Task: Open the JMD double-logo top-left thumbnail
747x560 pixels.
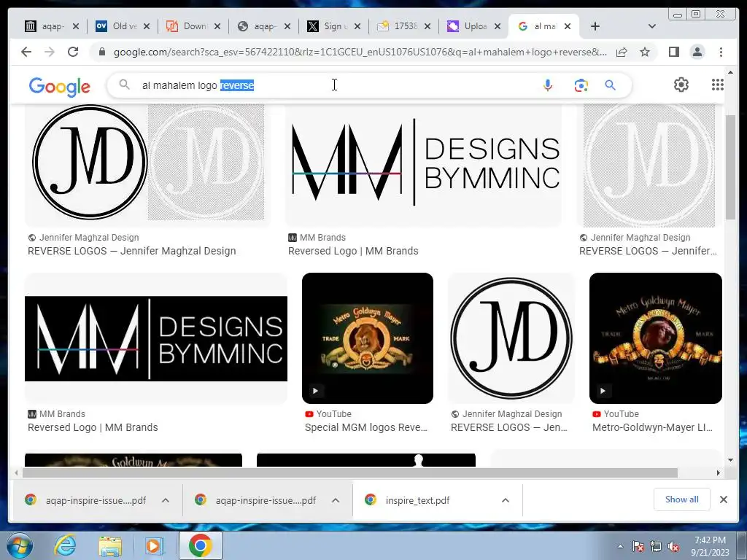Action: point(148,165)
